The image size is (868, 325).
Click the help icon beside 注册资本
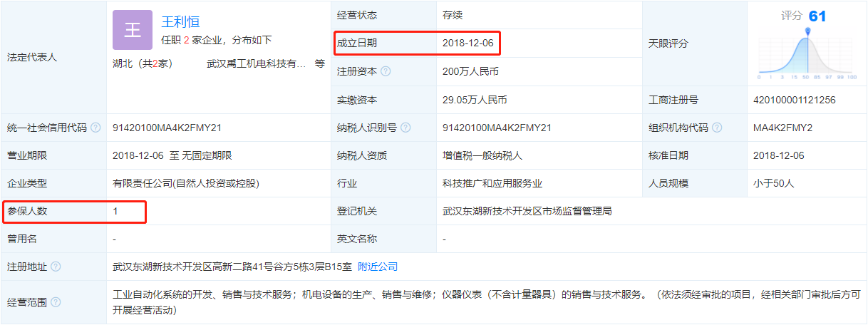click(x=386, y=71)
